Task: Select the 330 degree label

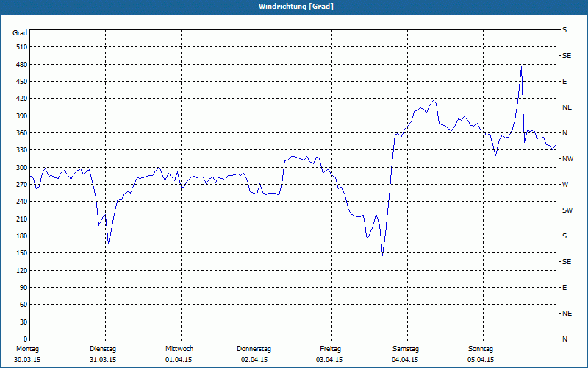Action: [22, 150]
